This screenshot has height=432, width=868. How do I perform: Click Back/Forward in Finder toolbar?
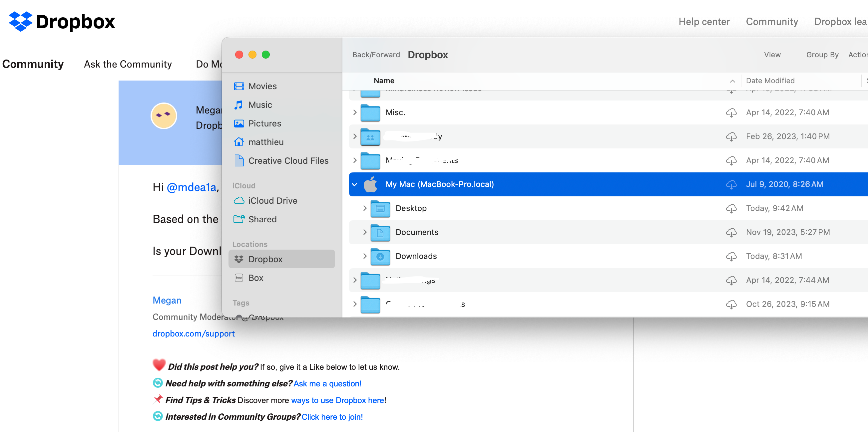[376, 55]
